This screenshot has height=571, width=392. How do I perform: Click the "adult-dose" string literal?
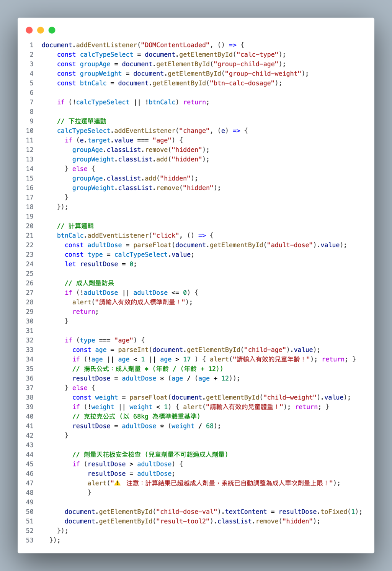(290, 245)
